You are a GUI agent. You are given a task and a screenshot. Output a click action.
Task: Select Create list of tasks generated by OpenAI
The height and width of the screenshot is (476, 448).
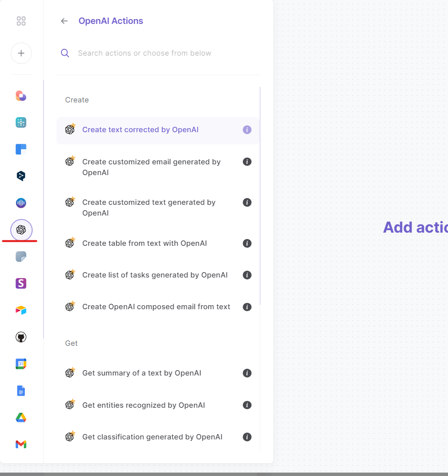155,275
